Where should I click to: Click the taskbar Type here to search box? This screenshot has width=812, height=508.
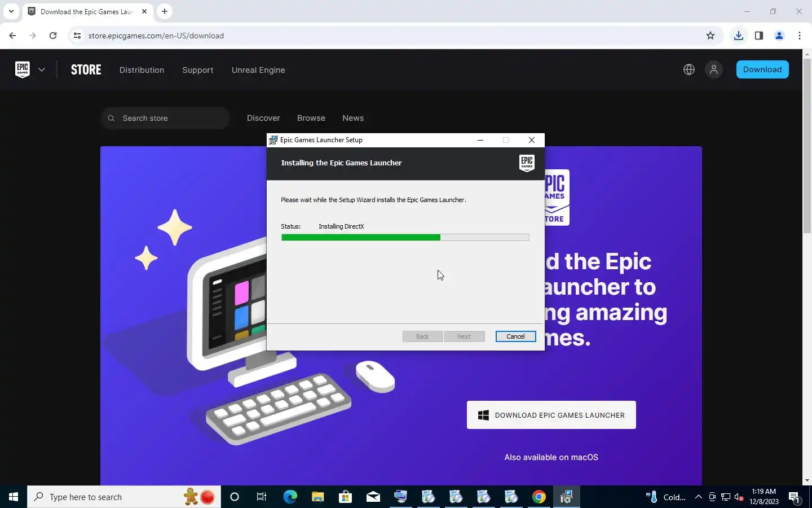[124, 497]
